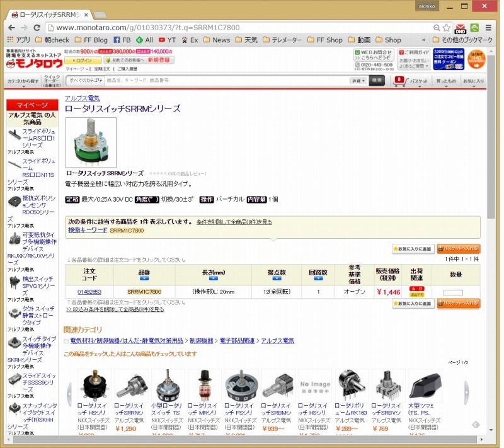504x448 pixels.
Task: Click the アルプス電気 brand link above title
Action: (83, 98)
